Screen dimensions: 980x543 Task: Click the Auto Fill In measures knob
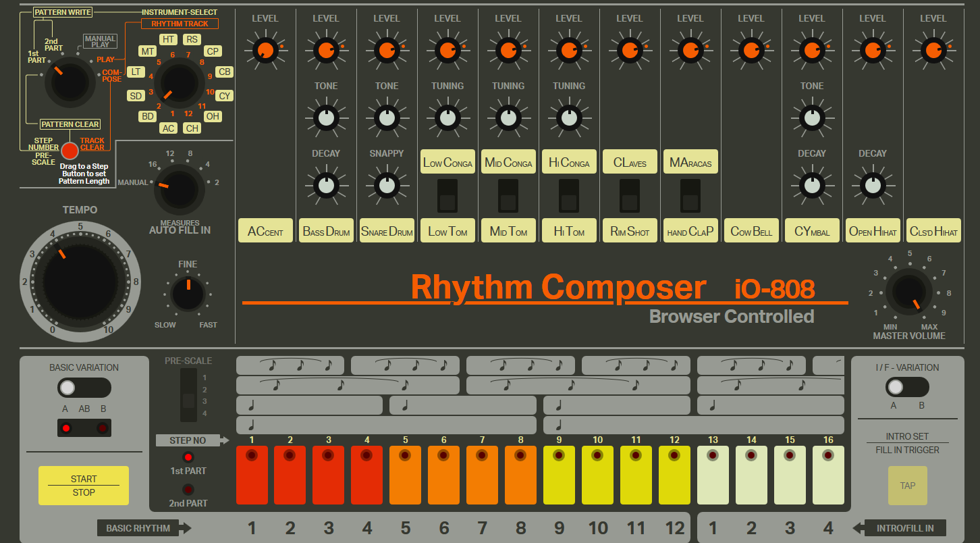click(179, 190)
